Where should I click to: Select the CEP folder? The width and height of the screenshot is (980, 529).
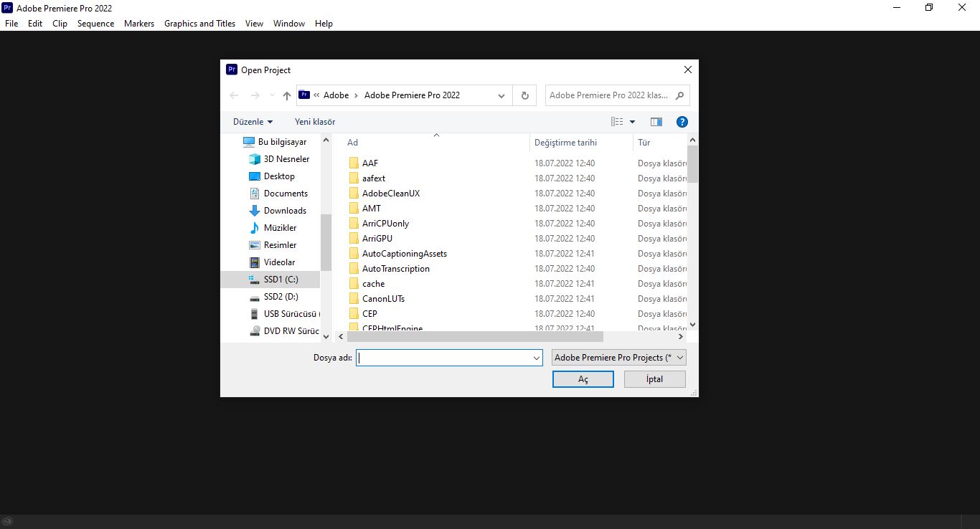point(369,314)
